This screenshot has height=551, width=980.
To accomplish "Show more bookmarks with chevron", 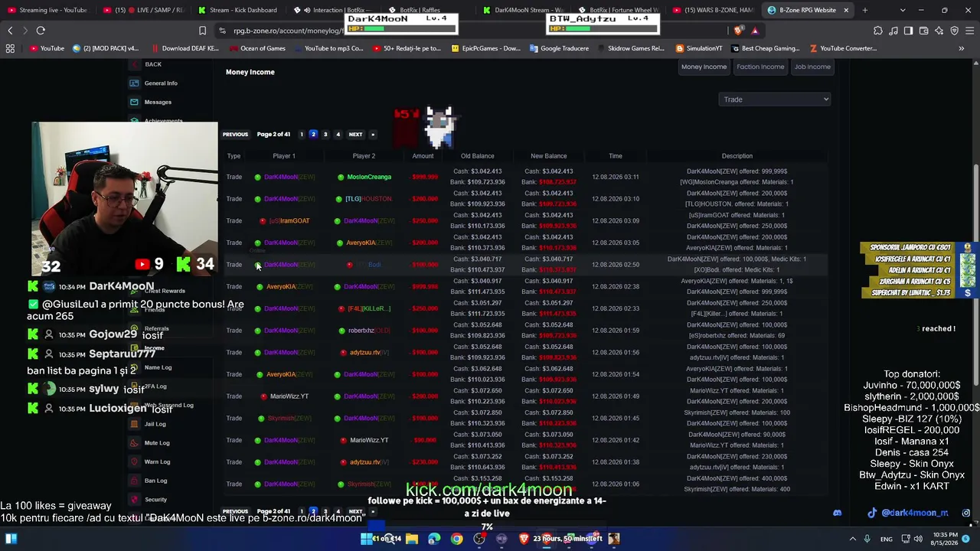I will pyautogui.click(x=961, y=48).
